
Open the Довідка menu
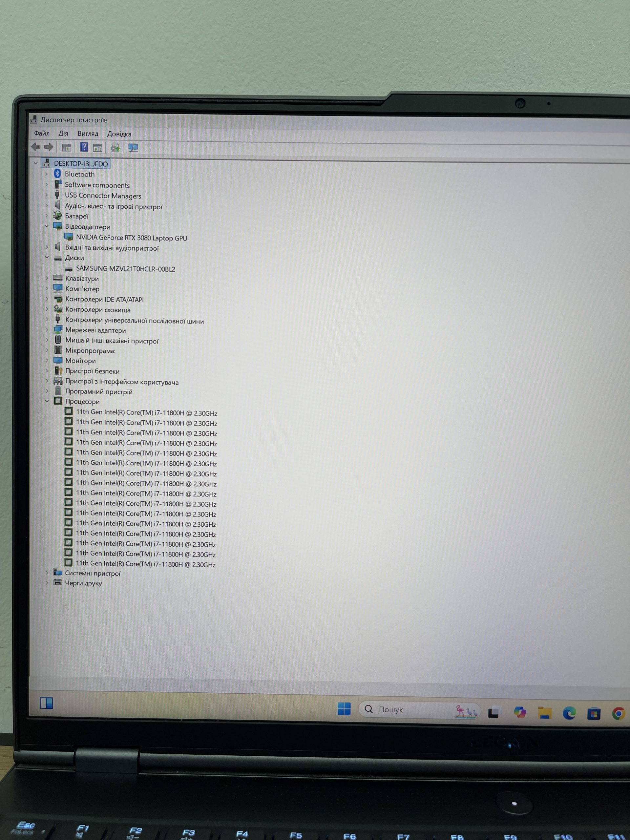pyautogui.click(x=119, y=134)
